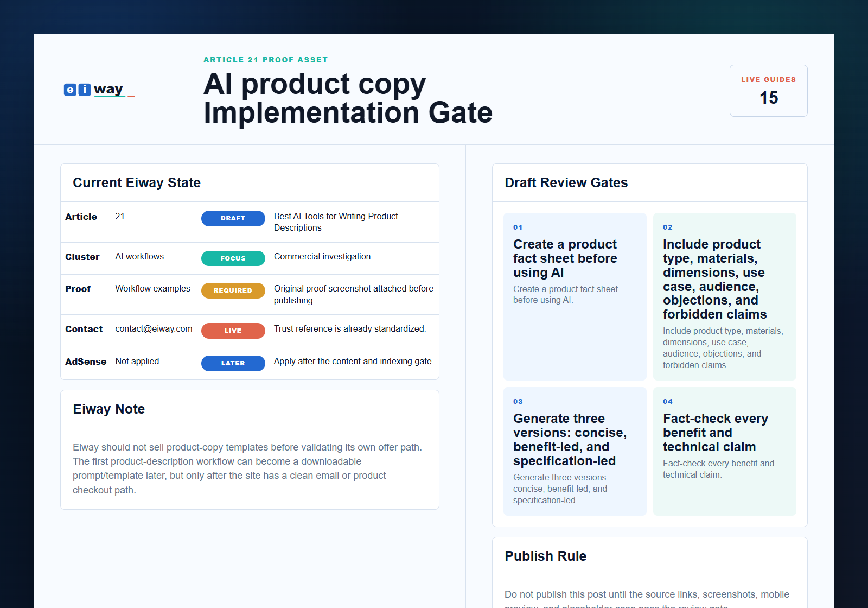Open gate card 02 'Include product type, materials'
868x608 pixels.
pos(724,296)
